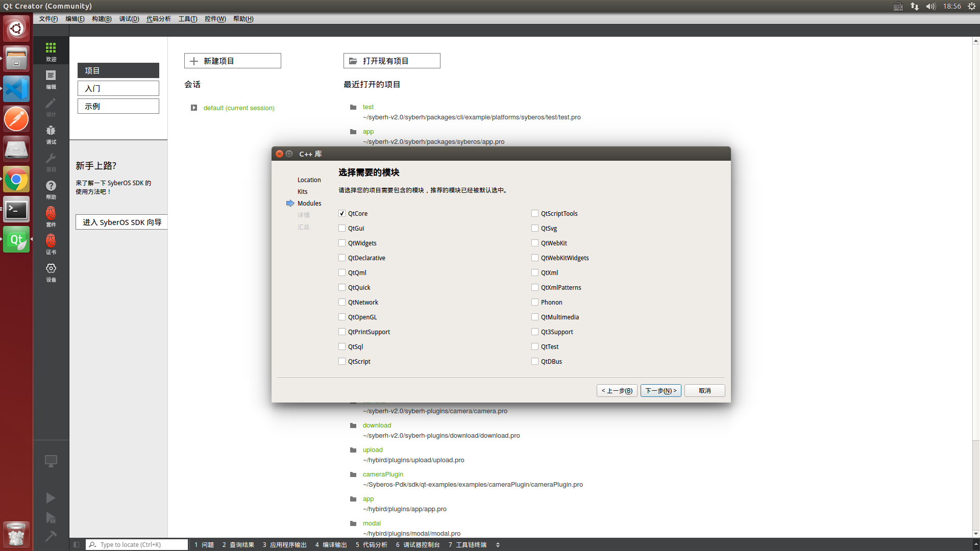This screenshot has width=980, height=551.
Task: Click the target selector monitor icon
Action: tap(51, 461)
